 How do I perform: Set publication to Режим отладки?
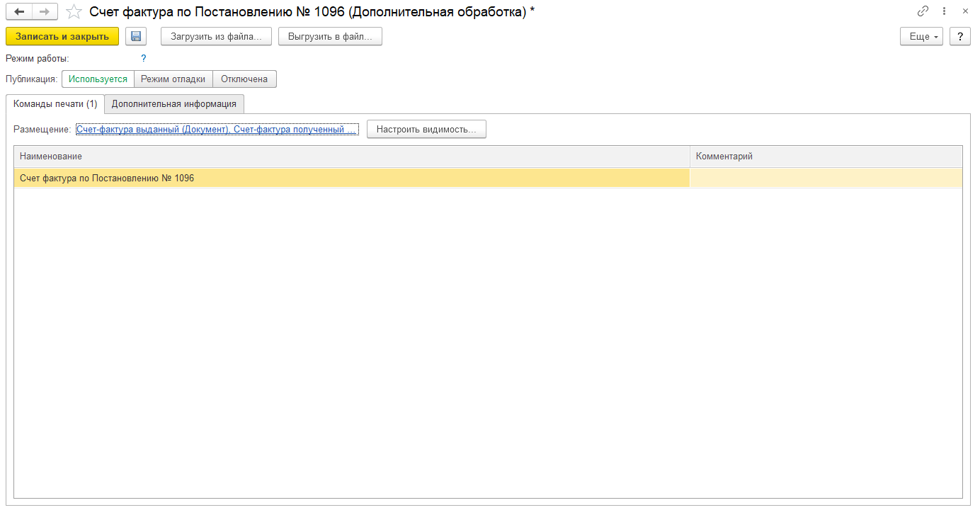click(x=173, y=79)
